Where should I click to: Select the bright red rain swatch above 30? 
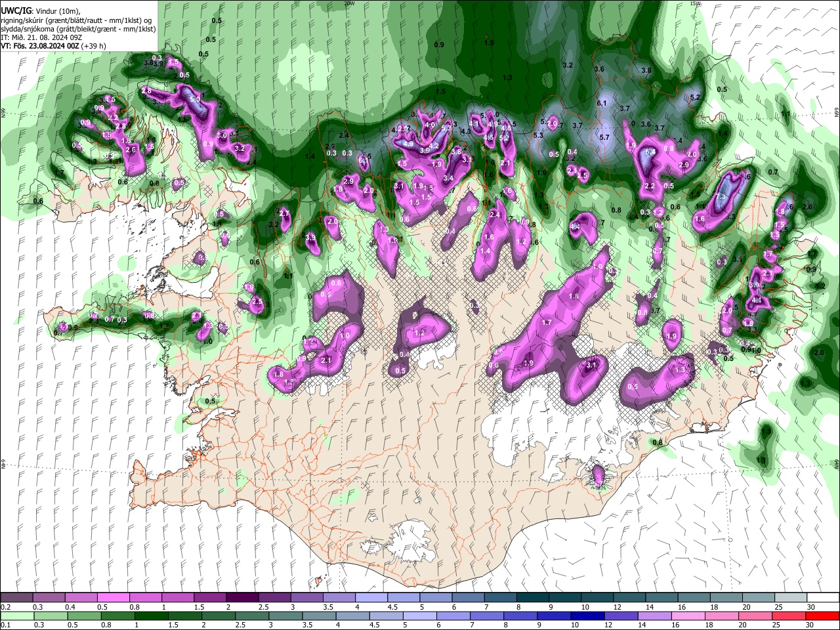tap(822, 616)
